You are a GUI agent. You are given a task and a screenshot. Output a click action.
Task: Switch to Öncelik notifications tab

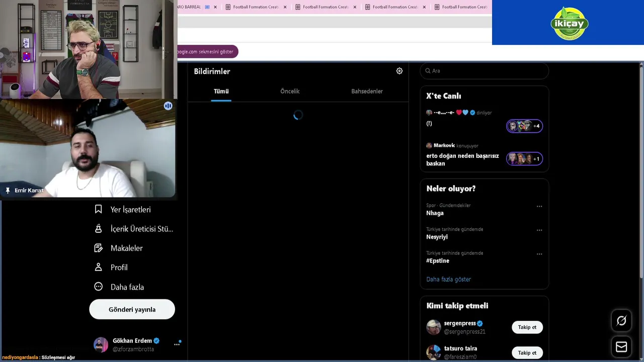[290, 92]
